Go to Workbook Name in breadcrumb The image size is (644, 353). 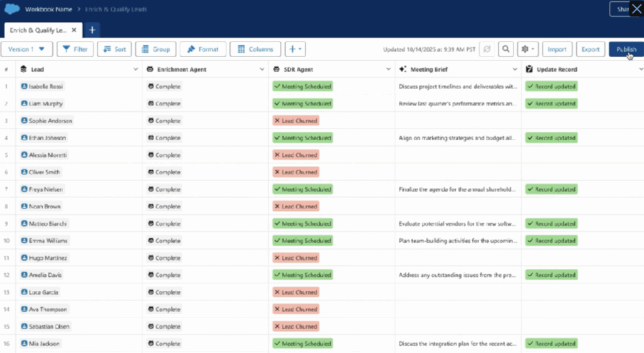(x=47, y=9)
